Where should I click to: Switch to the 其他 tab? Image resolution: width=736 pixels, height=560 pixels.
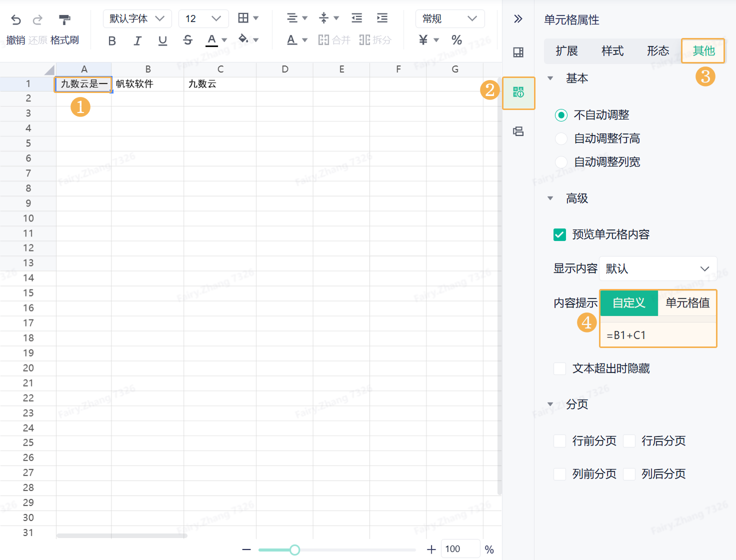click(703, 51)
